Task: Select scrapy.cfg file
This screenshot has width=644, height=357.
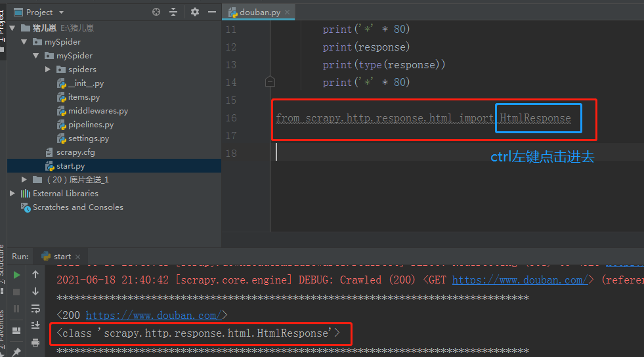Action: (x=70, y=152)
